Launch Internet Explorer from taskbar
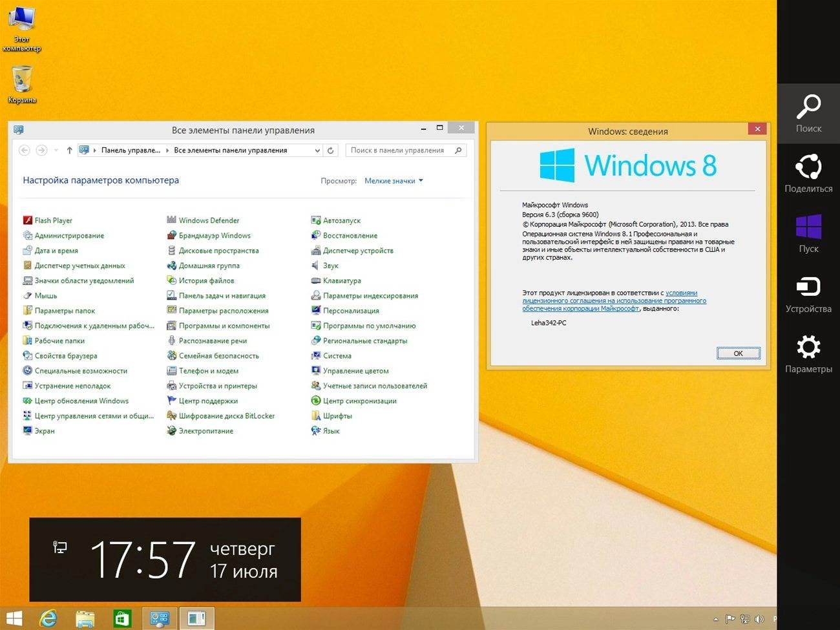Image resolution: width=840 pixels, height=630 pixels. (48, 618)
